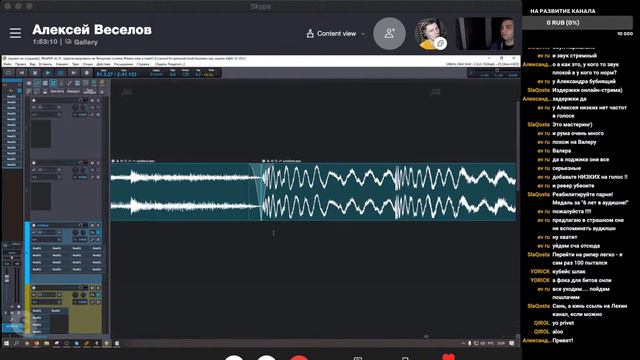Viewport: 640px width, 360px height.
Task: Click the pan knob of the blue untitled track
Action: click(x=83, y=232)
